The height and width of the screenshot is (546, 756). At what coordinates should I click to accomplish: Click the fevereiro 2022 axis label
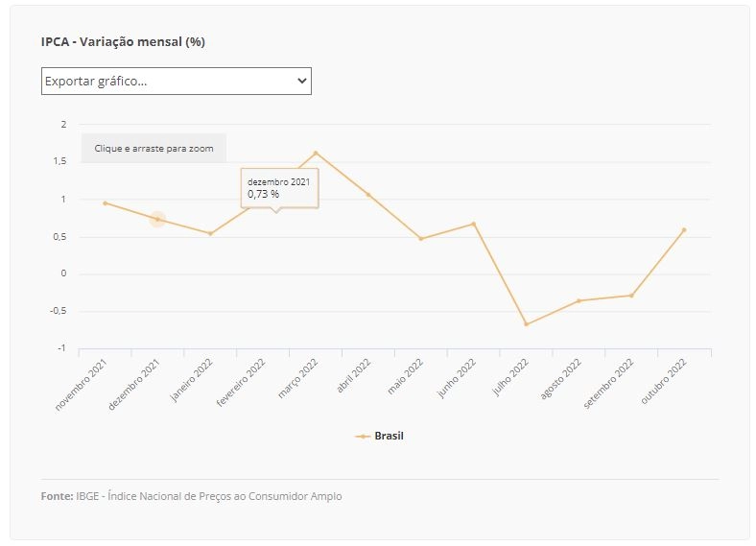pos(241,383)
